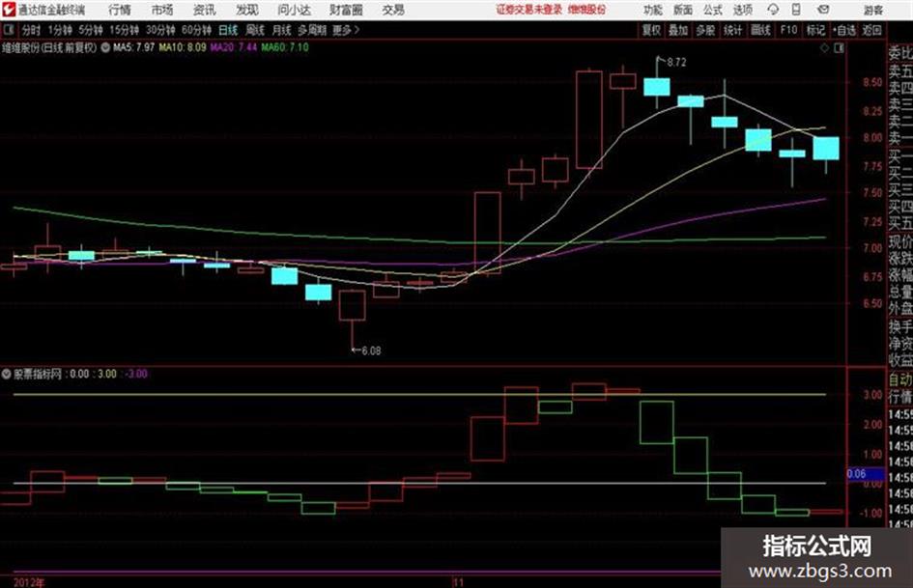Open the 公式 menu

pyautogui.click(x=713, y=10)
